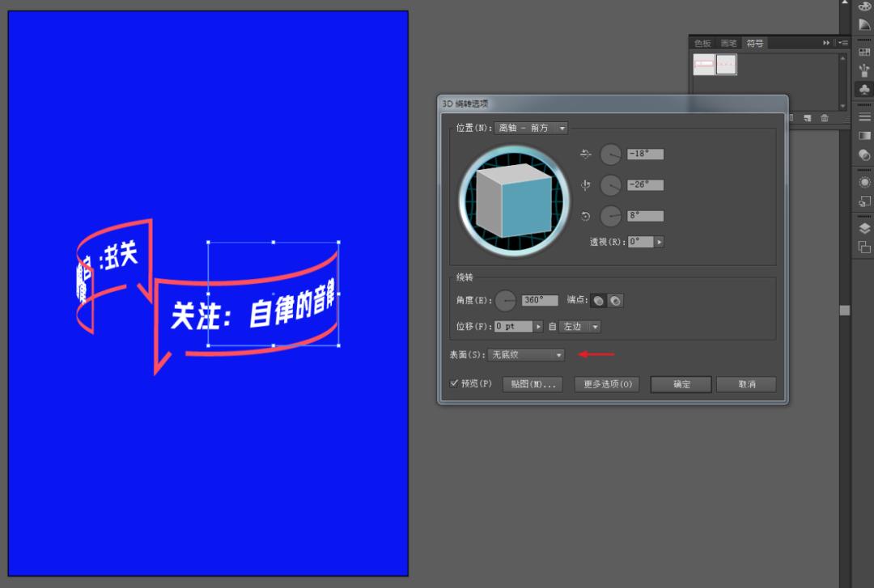Click the -18° rotation dial control
The image size is (874, 588).
[609, 154]
